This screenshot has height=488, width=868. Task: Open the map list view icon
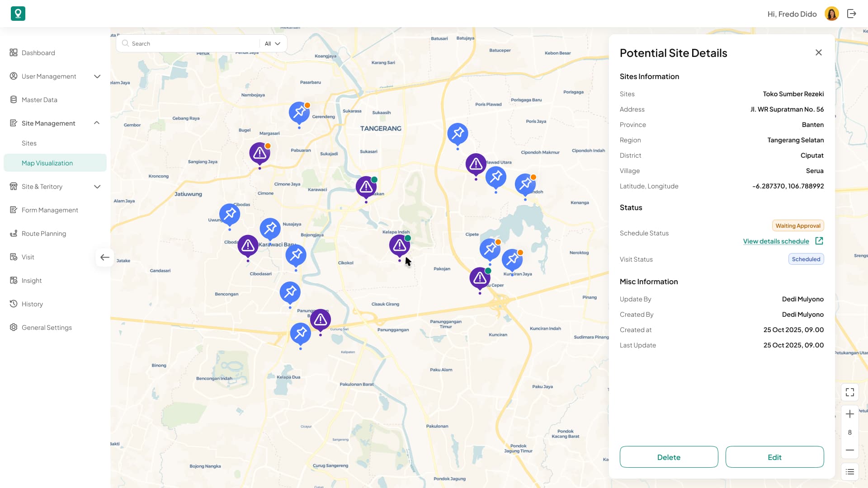(x=850, y=472)
